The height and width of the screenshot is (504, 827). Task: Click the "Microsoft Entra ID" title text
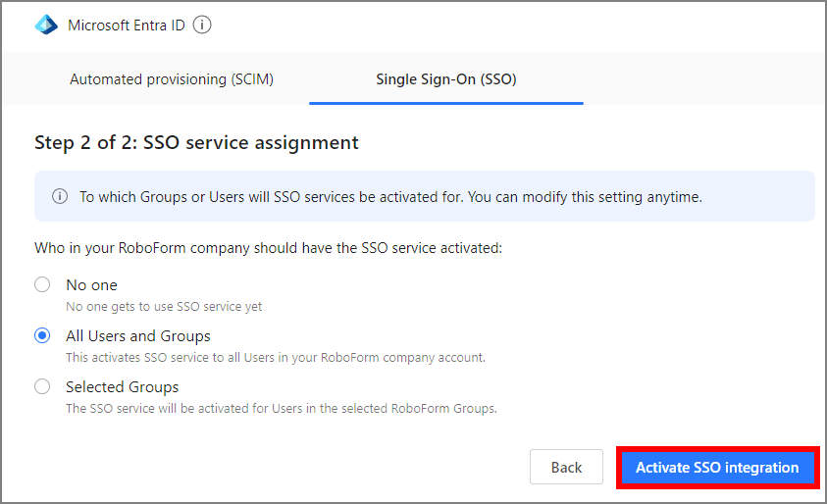pos(126,25)
